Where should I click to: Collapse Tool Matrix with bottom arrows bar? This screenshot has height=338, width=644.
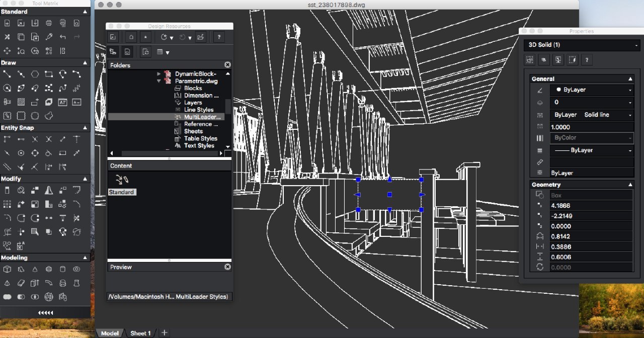(45, 313)
